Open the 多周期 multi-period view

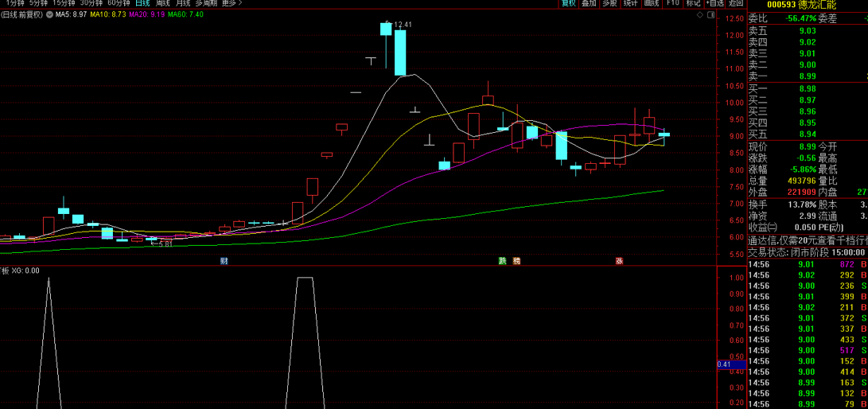[206, 2]
